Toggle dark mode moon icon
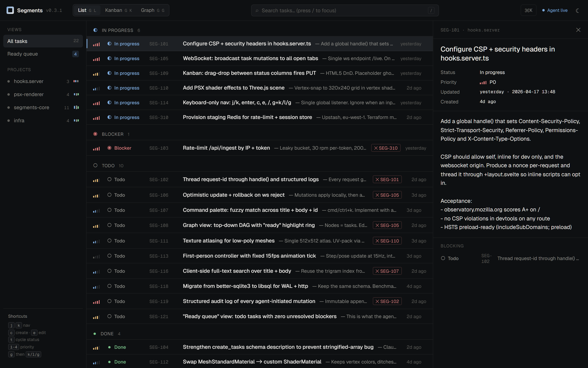This screenshot has height=368, width=588. [x=578, y=10]
